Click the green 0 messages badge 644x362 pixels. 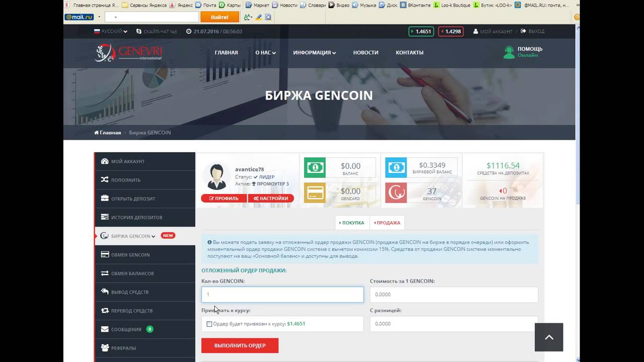[x=149, y=329]
